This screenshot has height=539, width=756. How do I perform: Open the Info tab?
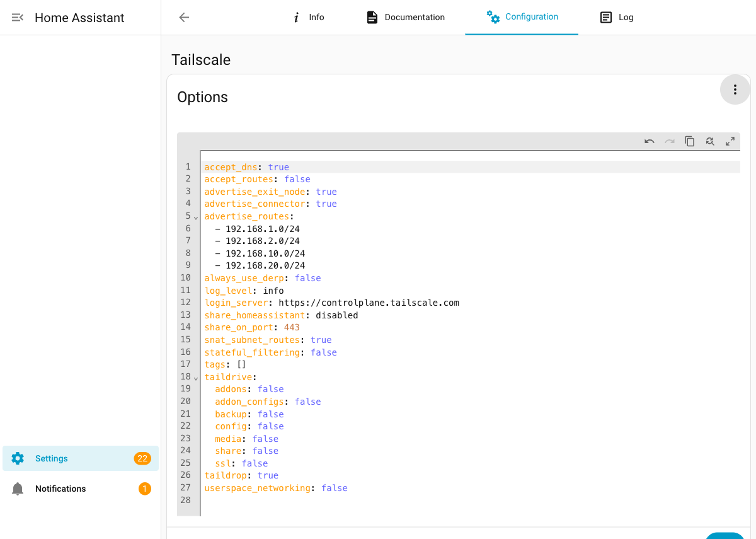[308, 18]
